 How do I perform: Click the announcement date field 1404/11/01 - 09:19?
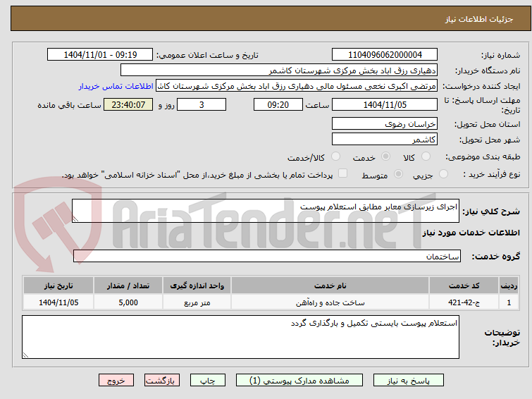(x=100, y=55)
